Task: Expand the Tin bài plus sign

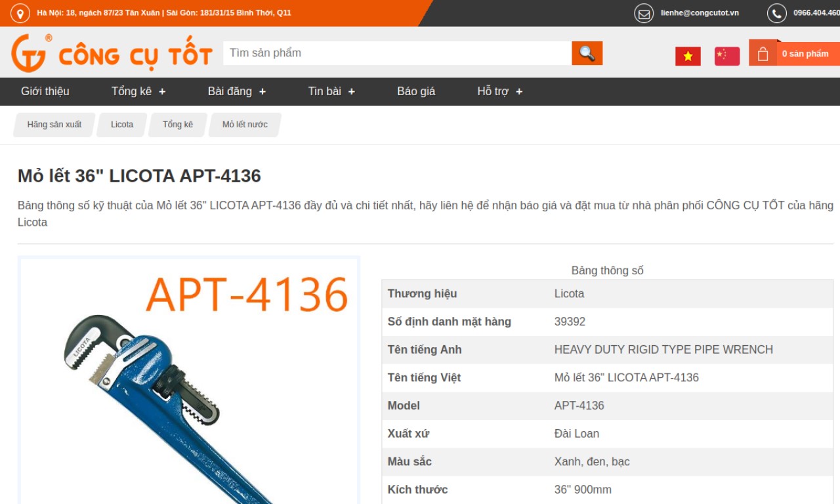Action: pos(352,92)
